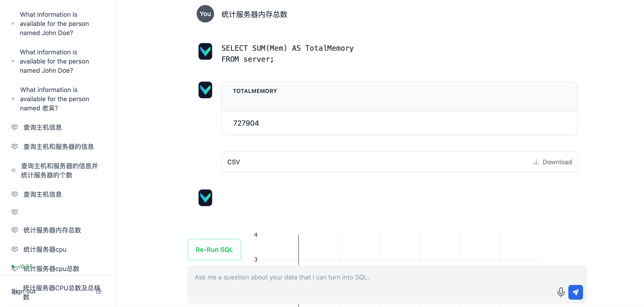Click the copy icon beside 统计服务器CPU总数及总核数
This screenshot has width=644, height=307.
[99, 291]
